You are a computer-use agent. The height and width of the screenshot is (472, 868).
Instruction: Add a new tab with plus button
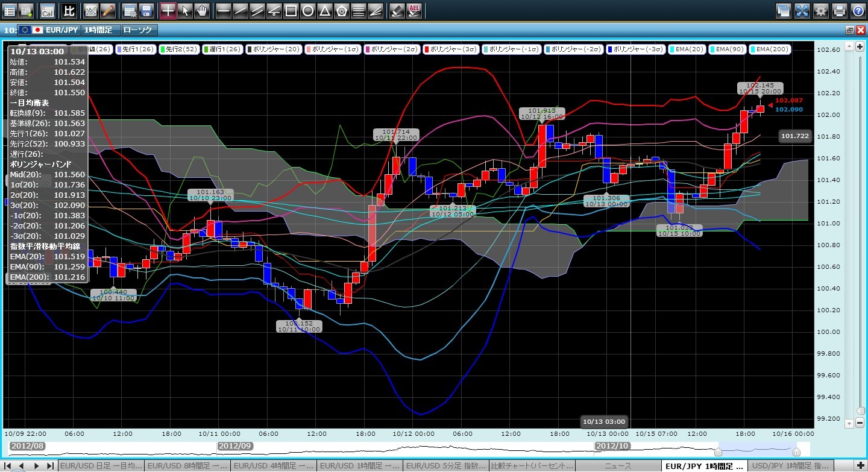pyautogui.click(x=860, y=466)
